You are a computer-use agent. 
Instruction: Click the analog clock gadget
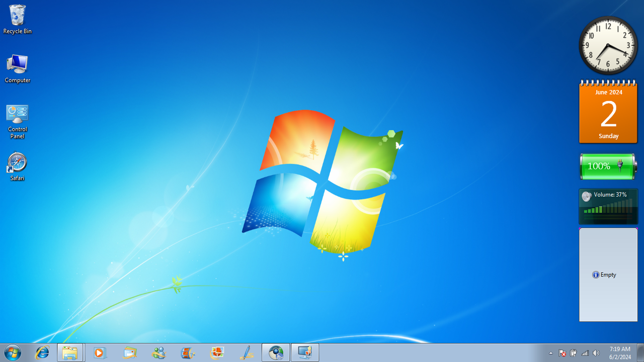click(608, 46)
